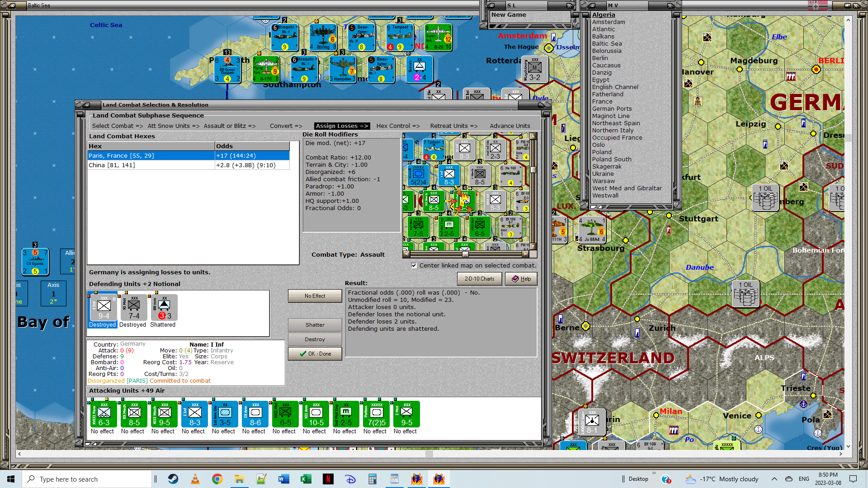Open Excel from the Windows taskbar
This screenshot has width=868, height=488.
pyautogui.click(x=306, y=479)
